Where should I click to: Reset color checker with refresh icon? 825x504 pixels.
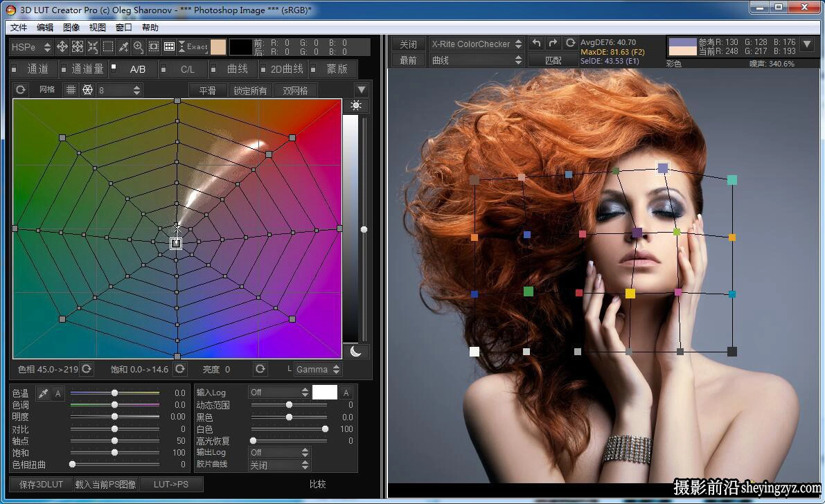coord(570,43)
